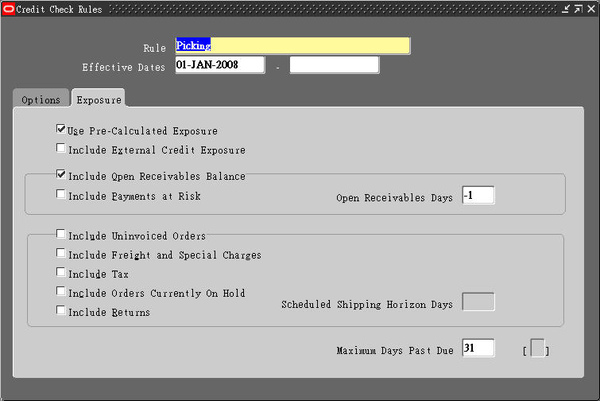Click the Credit Check Rules title text
The image size is (600, 401).
coord(59,9)
